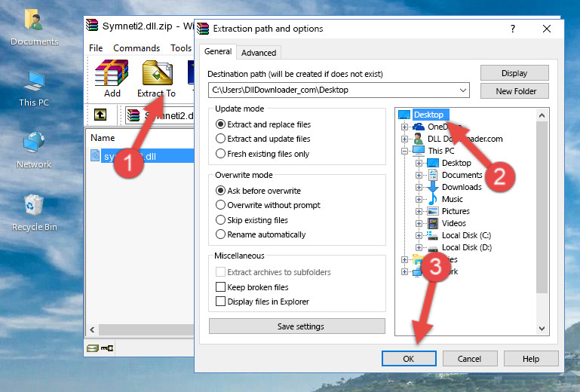Expand Music node under This PC
Viewport: 580px width, 392px height.
(x=419, y=199)
